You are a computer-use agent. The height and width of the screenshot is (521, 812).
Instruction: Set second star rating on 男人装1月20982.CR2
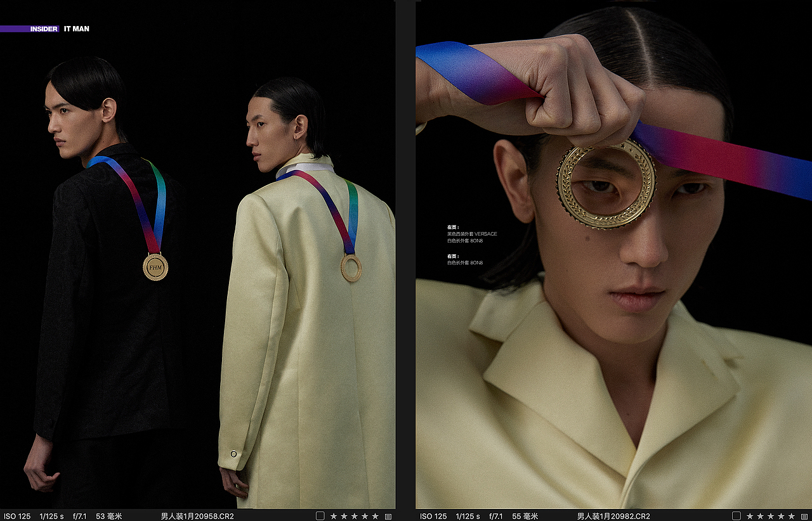point(760,517)
